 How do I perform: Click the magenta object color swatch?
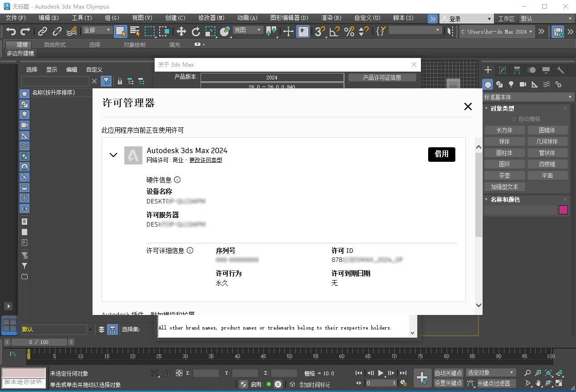(563, 210)
